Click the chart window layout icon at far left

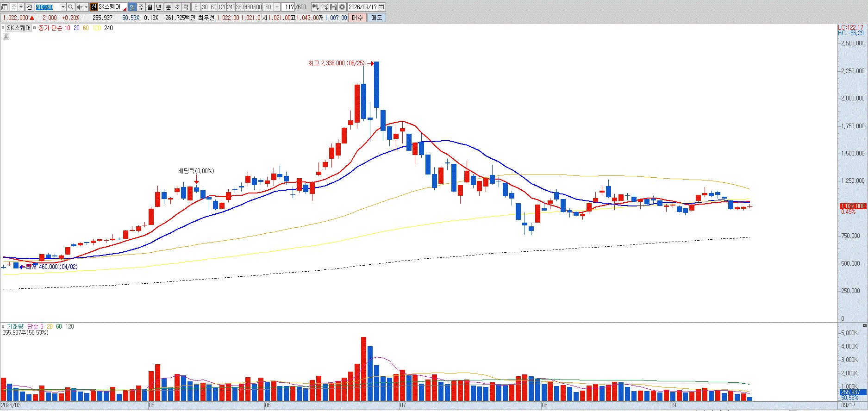[4, 7]
